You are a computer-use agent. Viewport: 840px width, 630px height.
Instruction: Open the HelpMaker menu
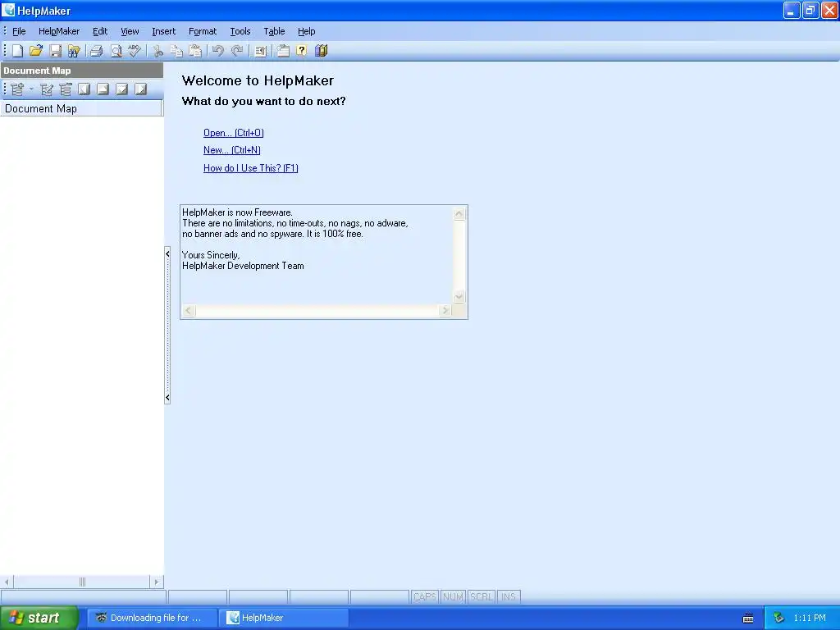click(x=59, y=32)
